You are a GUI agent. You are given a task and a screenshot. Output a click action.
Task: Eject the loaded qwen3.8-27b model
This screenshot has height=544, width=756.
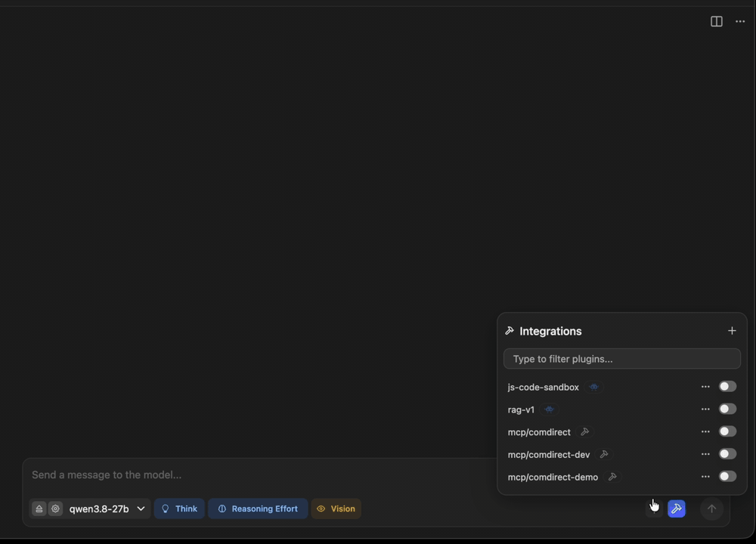pos(39,508)
